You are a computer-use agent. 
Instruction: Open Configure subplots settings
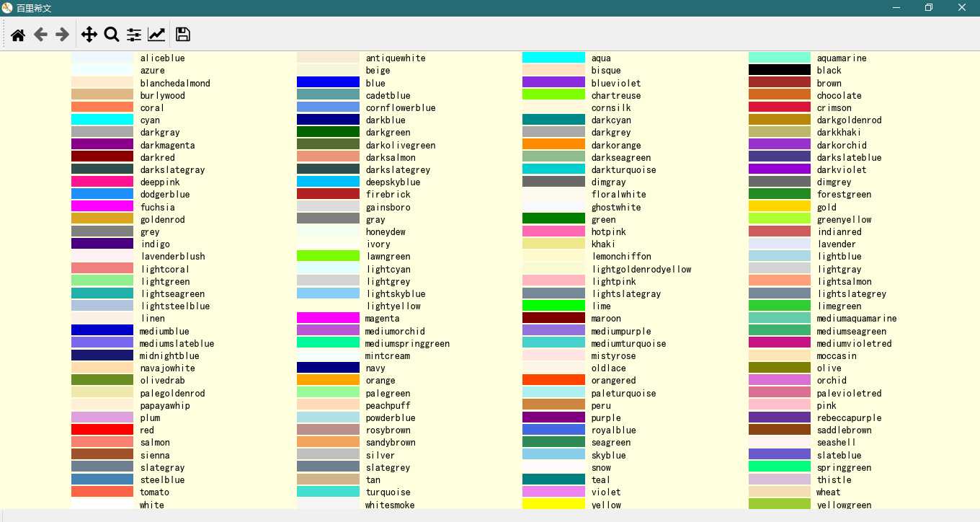click(134, 35)
